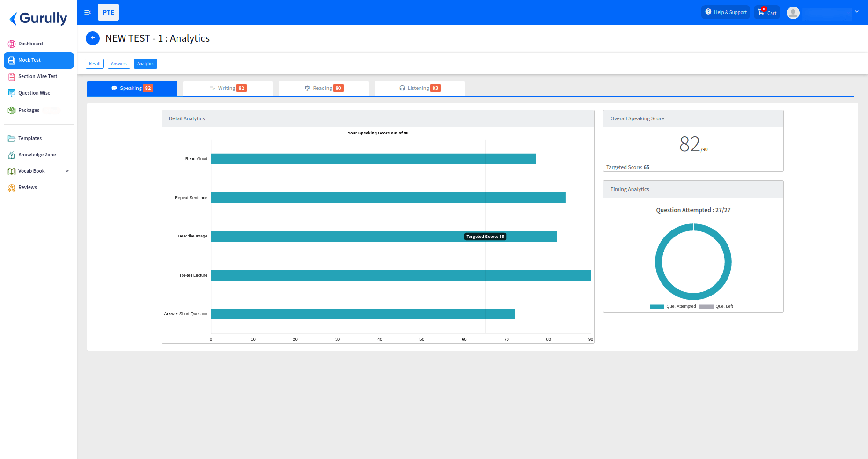Open the Reviews sidebar item
This screenshot has width=868, height=459.
pyautogui.click(x=27, y=188)
